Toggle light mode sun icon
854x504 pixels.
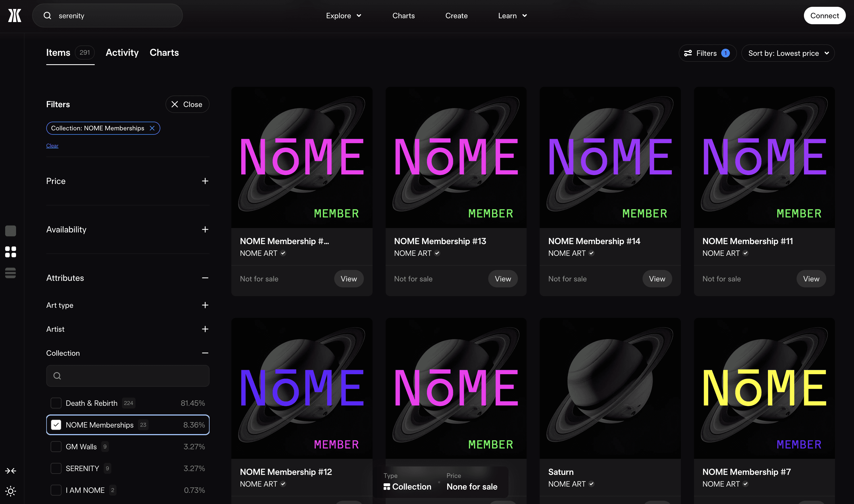coord(11,491)
